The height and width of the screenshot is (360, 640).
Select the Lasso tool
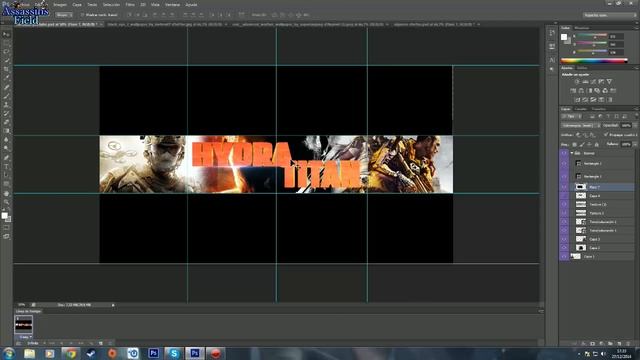click(6, 52)
